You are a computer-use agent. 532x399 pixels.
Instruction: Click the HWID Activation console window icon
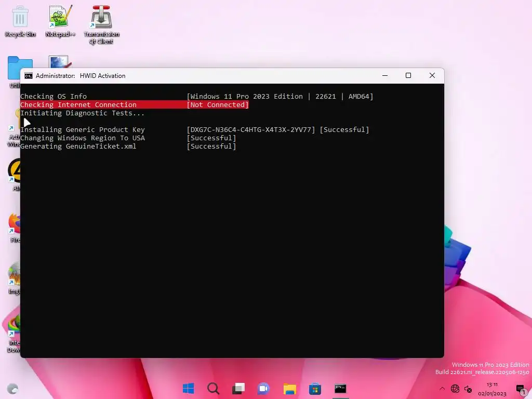click(x=29, y=76)
